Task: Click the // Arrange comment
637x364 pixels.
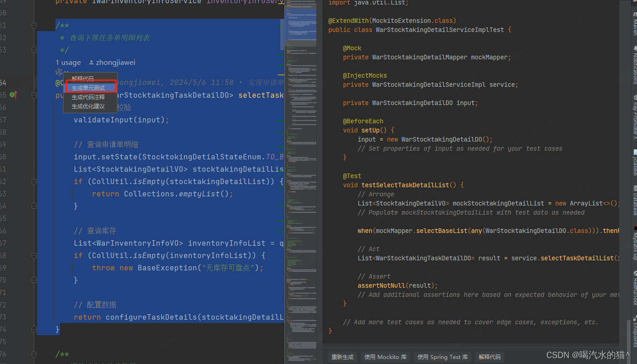Action: [x=376, y=194]
